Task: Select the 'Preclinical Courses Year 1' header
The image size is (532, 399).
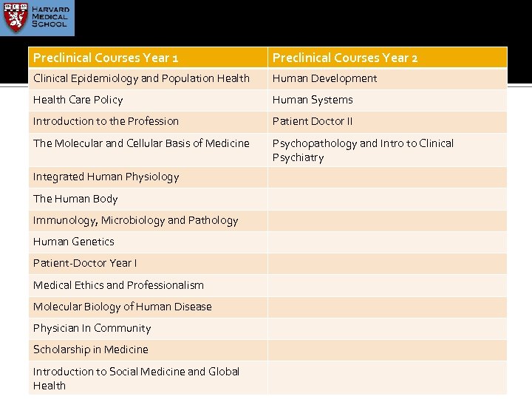Action: 149,58
